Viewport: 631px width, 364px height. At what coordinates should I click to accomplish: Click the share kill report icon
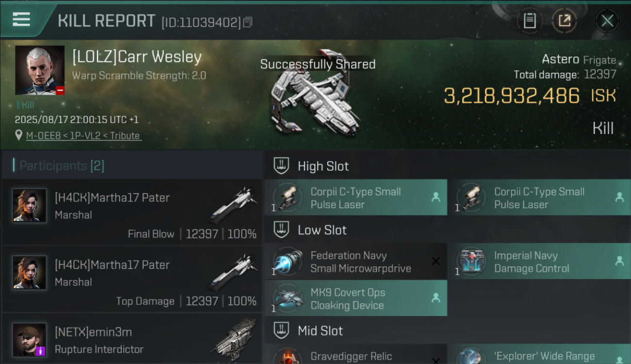point(564,21)
